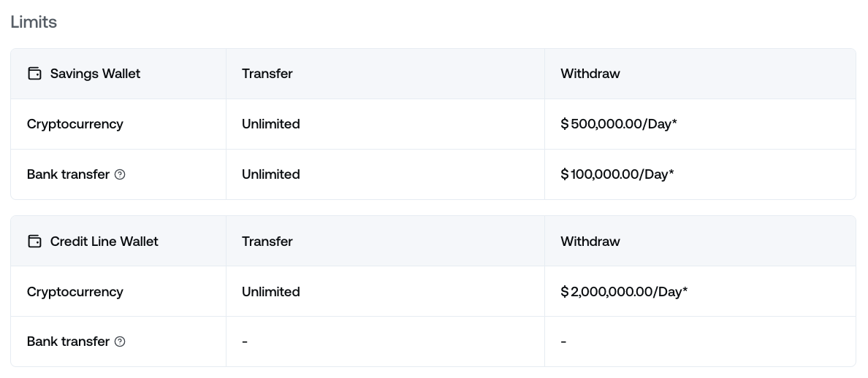Click the Limits section heading
The image size is (868, 378).
[34, 22]
